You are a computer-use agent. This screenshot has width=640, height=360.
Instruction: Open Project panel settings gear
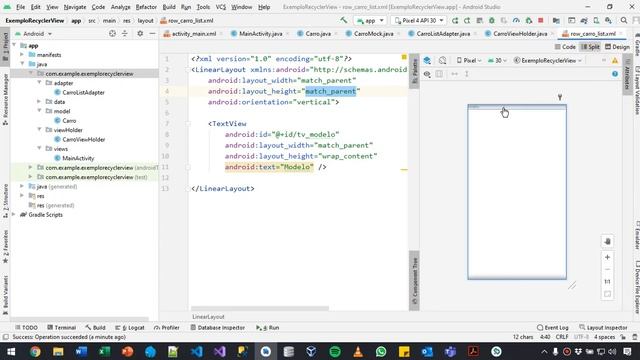point(140,33)
